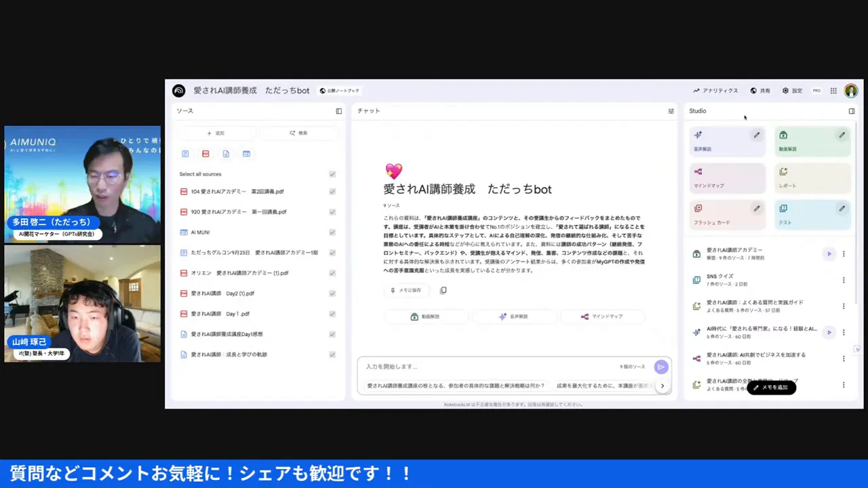Filter sources by text document type icon
The image size is (868, 488).
click(185, 154)
